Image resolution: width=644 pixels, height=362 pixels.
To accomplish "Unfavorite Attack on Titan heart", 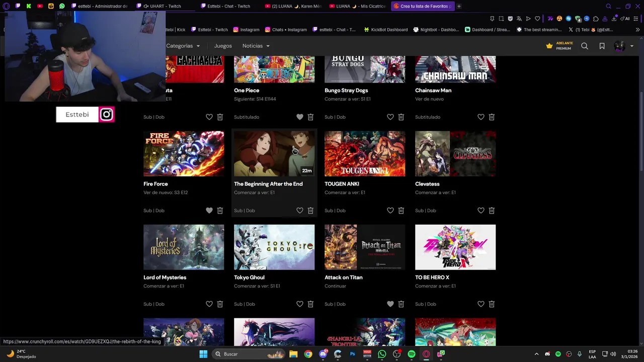I will point(390,304).
